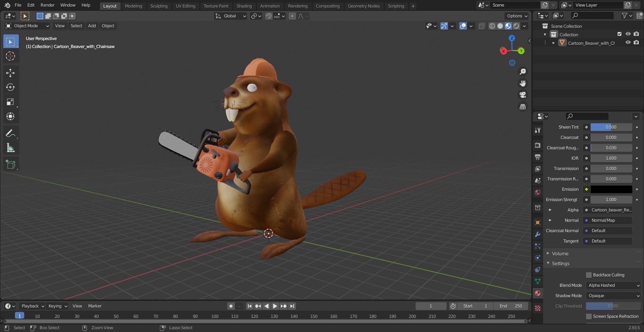Click the timeline Marker menu

(x=95, y=306)
